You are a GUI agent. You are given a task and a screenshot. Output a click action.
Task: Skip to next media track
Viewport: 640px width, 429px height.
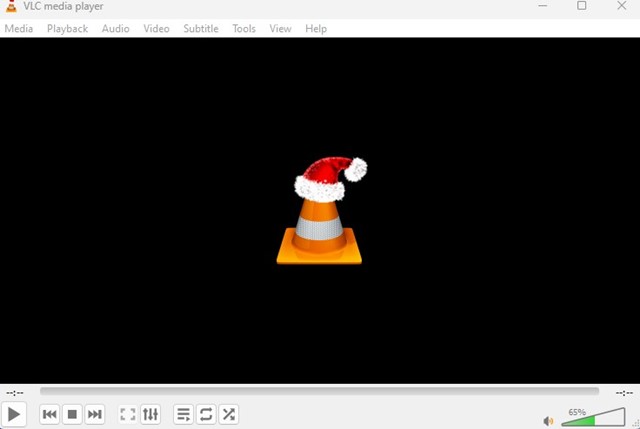click(95, 414)
